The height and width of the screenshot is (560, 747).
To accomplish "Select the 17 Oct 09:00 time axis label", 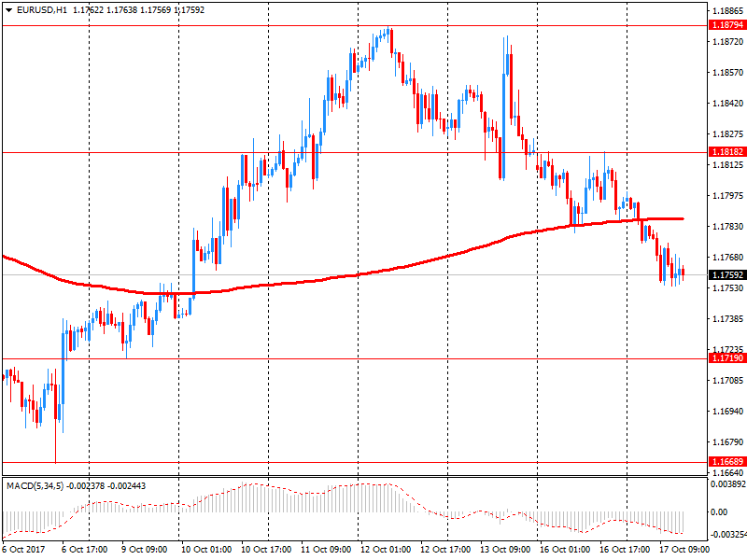I will tap(684, 550).
